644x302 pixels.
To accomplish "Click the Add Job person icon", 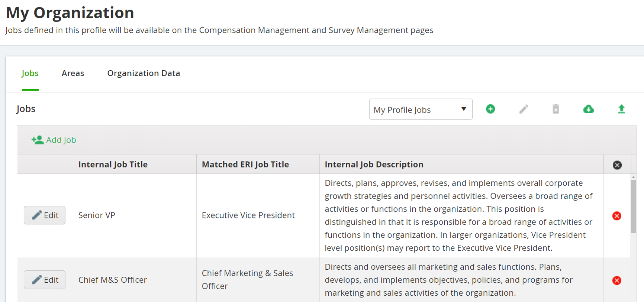I will click(x=38, y=140).
